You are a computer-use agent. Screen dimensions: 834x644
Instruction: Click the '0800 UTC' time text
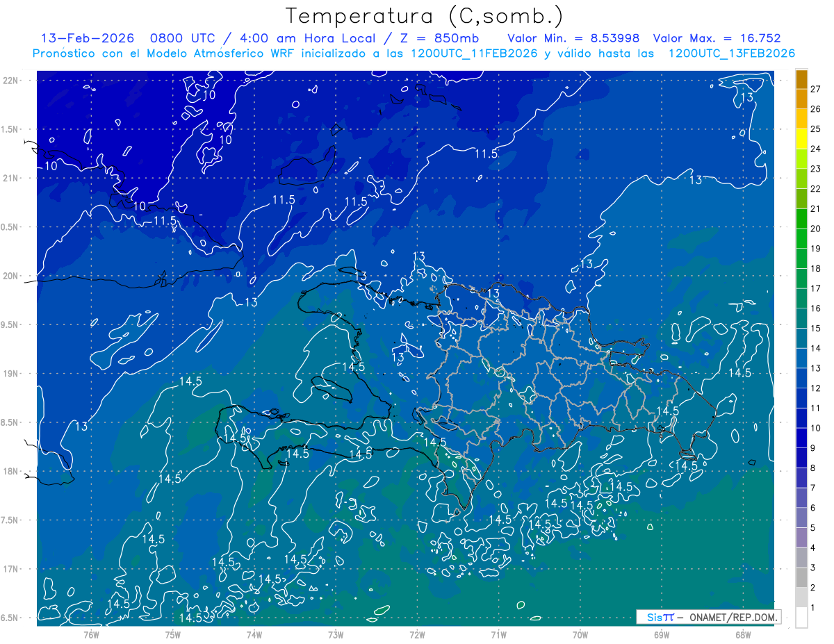point(190,38)
